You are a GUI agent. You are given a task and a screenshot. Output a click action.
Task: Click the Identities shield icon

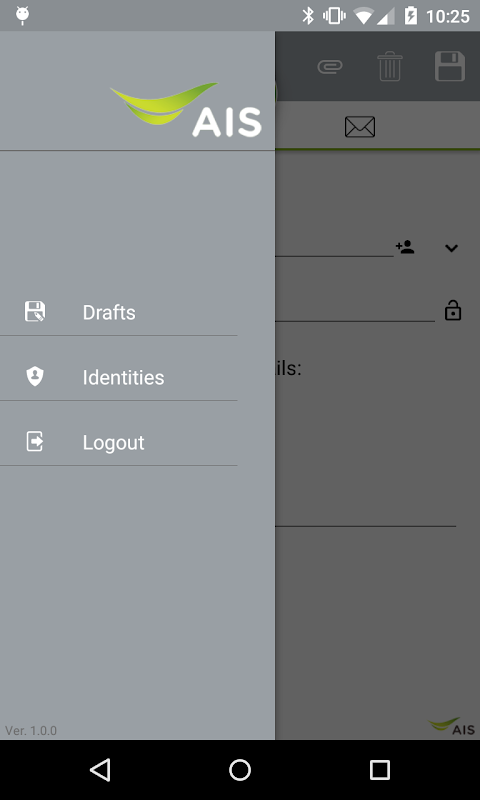[x=35, y=377]
